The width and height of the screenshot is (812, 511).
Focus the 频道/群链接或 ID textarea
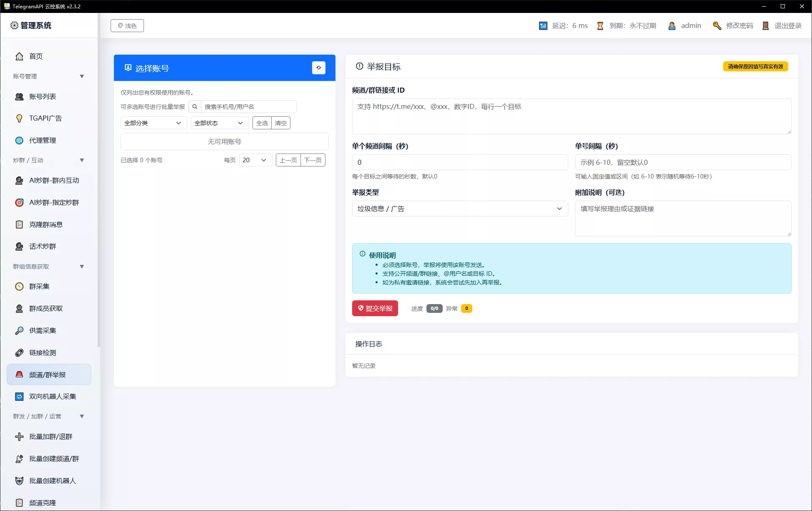572,116
